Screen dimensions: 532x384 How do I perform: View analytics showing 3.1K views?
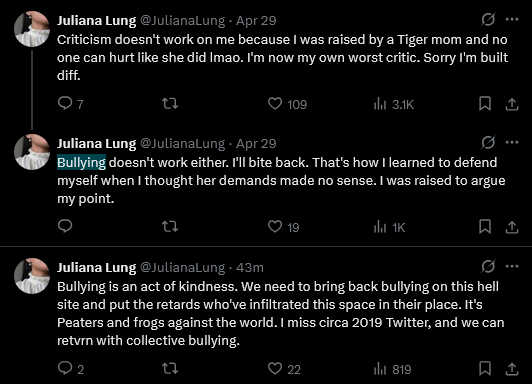[394, 104]
